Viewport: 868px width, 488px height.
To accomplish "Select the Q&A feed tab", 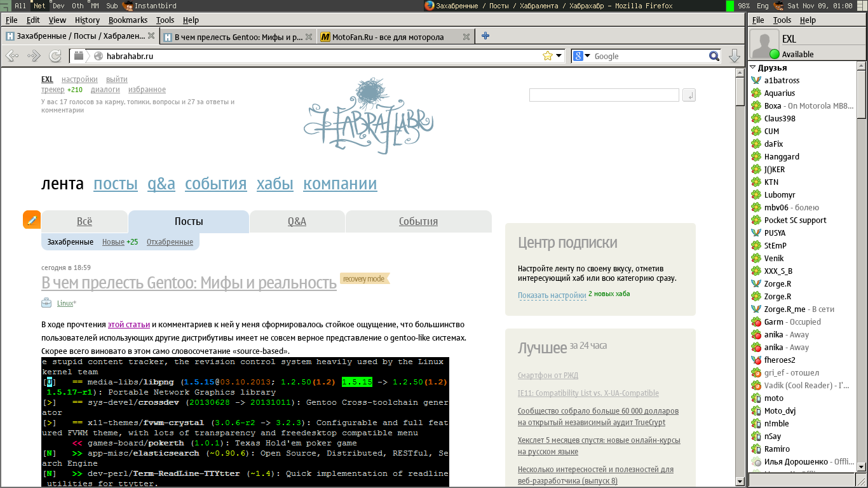I will (x=297, y=221).
